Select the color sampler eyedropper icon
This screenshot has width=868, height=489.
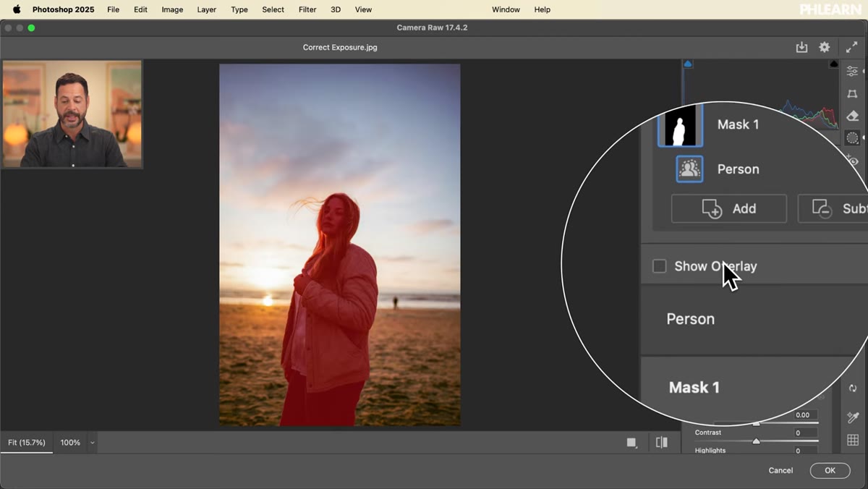point(853,417)
